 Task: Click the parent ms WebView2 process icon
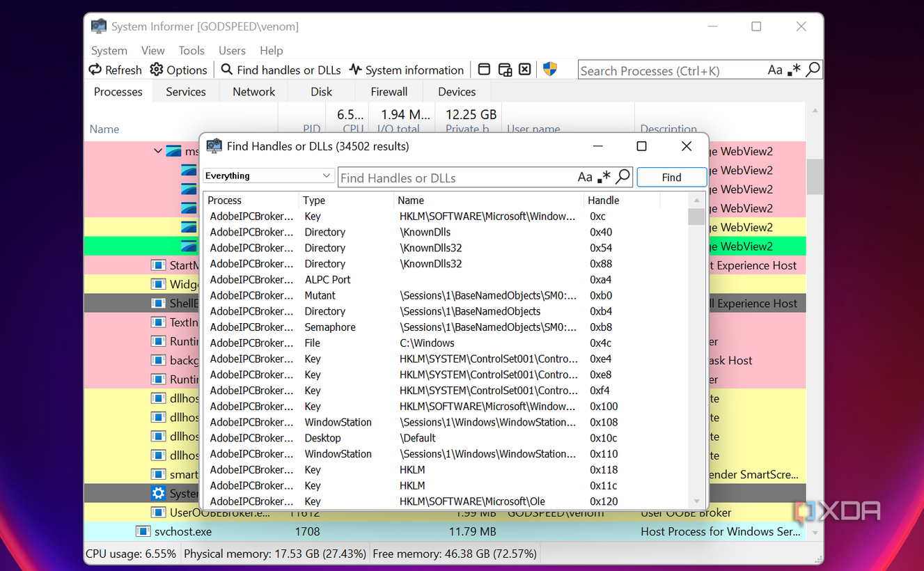(x=173, y=151)
